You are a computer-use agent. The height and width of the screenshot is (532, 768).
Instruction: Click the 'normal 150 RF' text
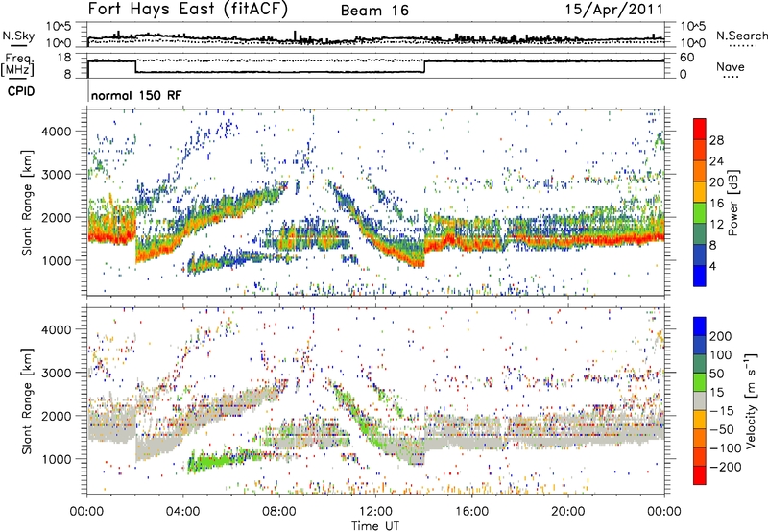click(x=136, y=95)
